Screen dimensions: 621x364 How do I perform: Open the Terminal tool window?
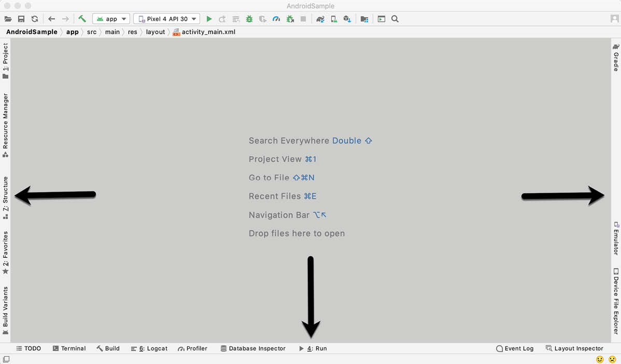pos(69,348)
